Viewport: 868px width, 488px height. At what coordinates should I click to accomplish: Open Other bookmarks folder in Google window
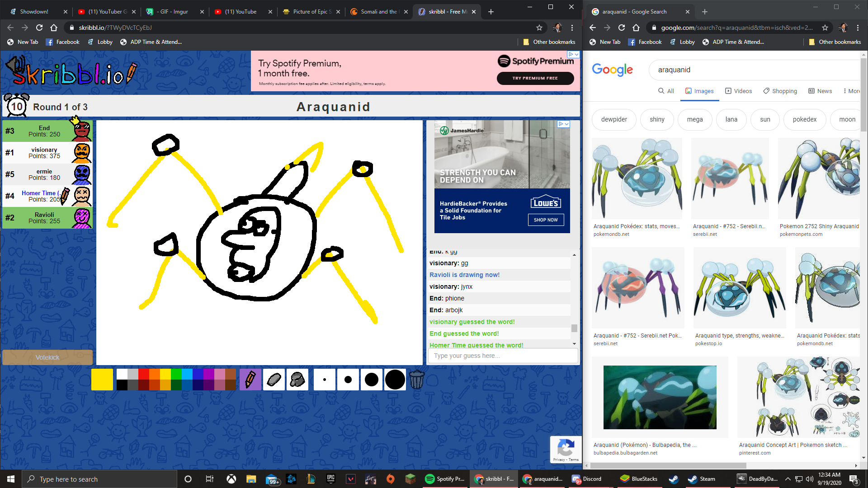835,42
